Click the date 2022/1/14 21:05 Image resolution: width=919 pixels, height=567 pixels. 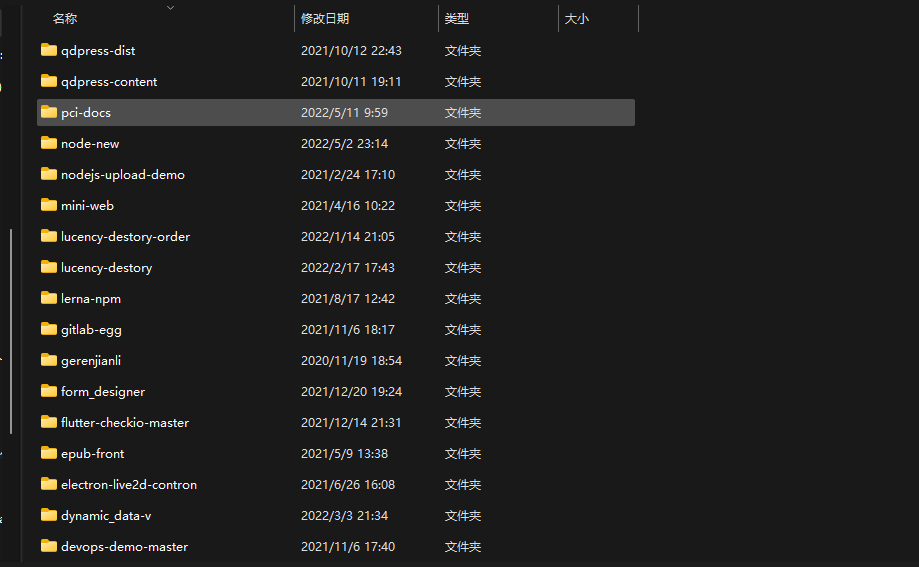click(x=348, y=237)
